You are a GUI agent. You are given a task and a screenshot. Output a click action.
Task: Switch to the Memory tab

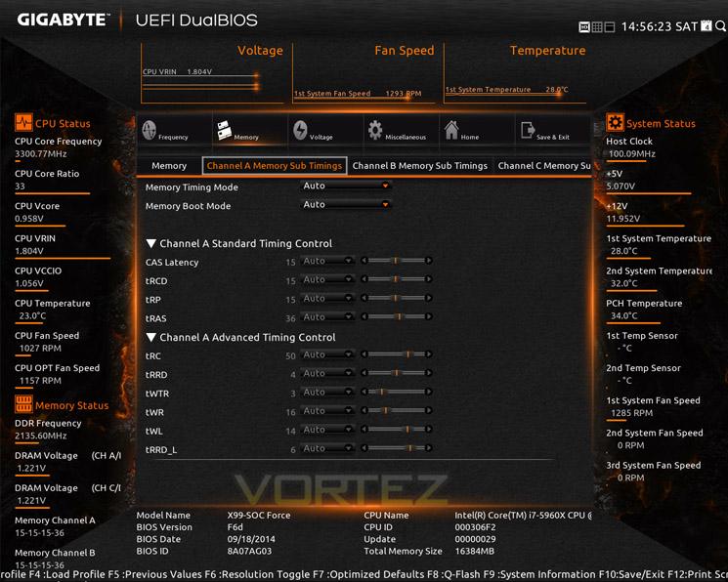tap(169, 166)
